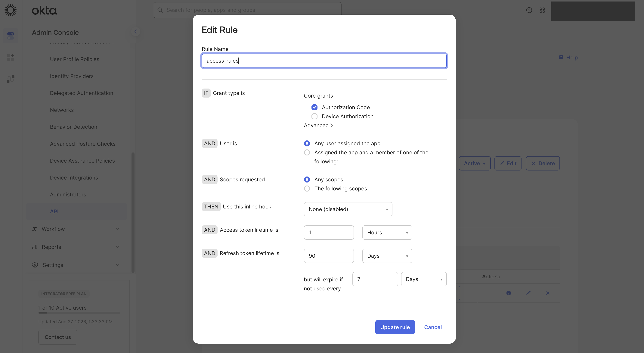
Task: Select The following scopes radio button
Action: tap(307, 188)
